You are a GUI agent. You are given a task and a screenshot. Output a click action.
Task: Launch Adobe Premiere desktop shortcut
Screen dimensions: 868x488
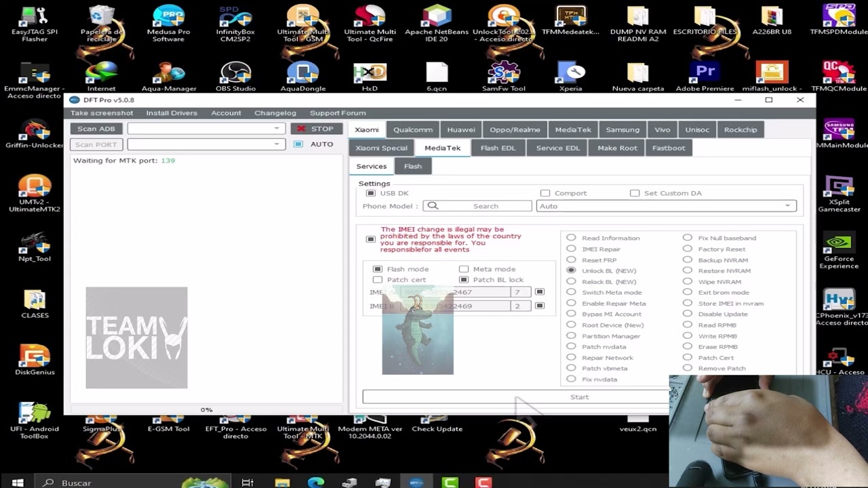705,77
